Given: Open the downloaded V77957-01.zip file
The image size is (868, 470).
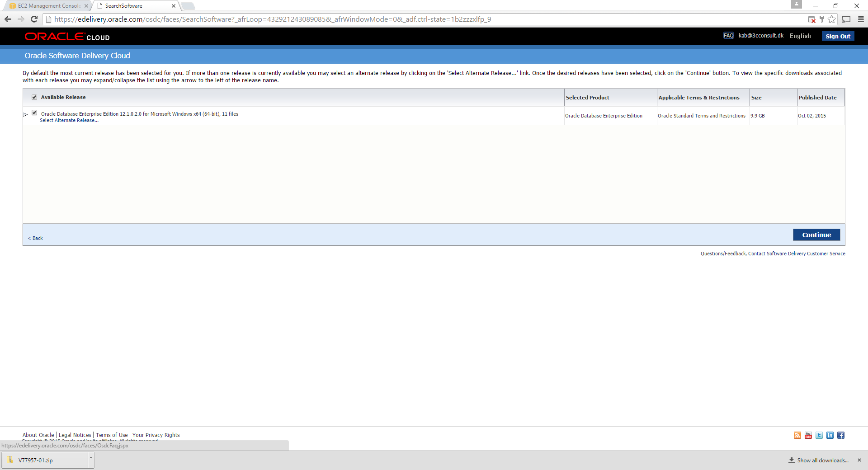Looking at the screenshot, I should click(x=44, y=460).
